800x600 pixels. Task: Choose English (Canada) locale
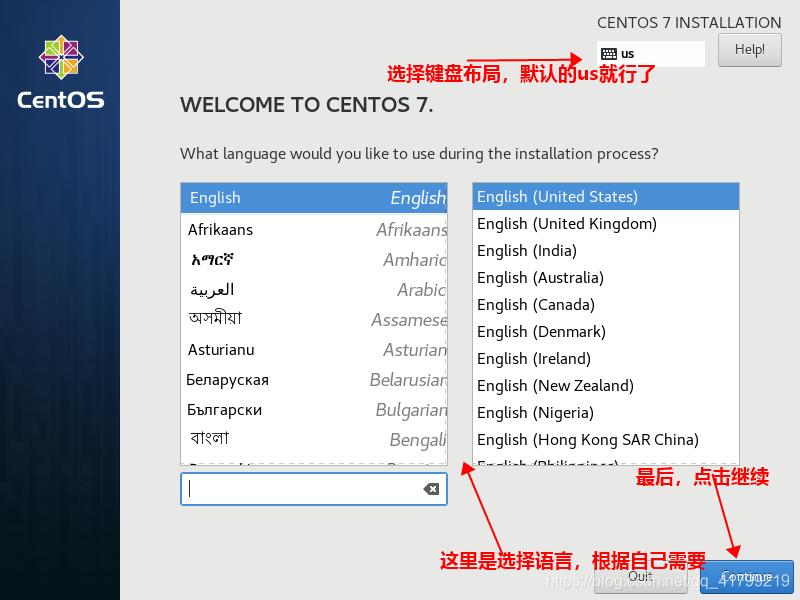[x=606, y=305]
